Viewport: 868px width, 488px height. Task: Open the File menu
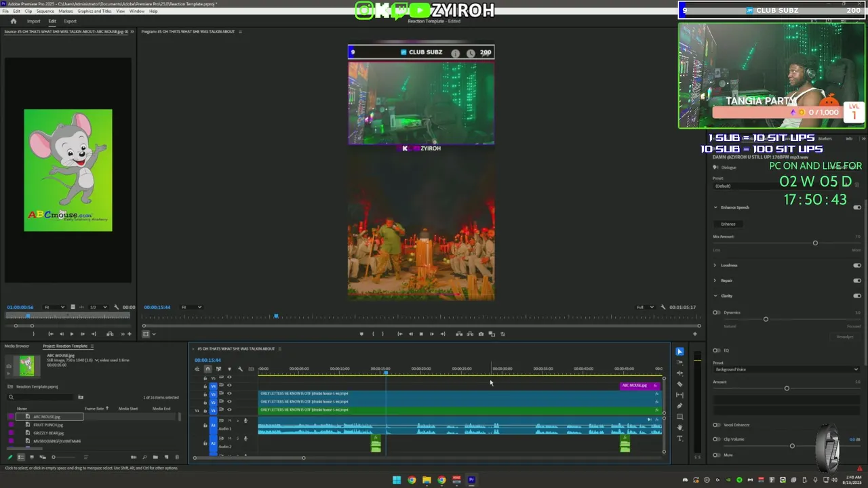pyautogui.click(x=5, y=12)
